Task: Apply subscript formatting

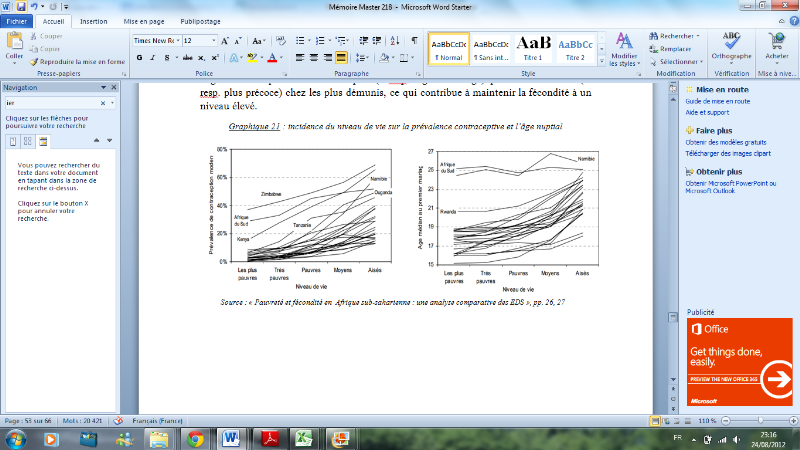Action: click(x=202, y=58)
